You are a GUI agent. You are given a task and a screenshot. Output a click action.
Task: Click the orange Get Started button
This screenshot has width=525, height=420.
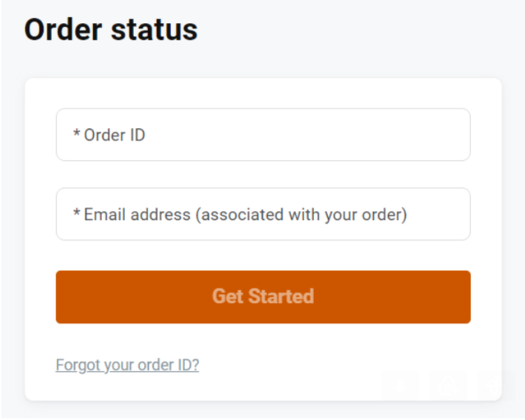coord(263,297)
